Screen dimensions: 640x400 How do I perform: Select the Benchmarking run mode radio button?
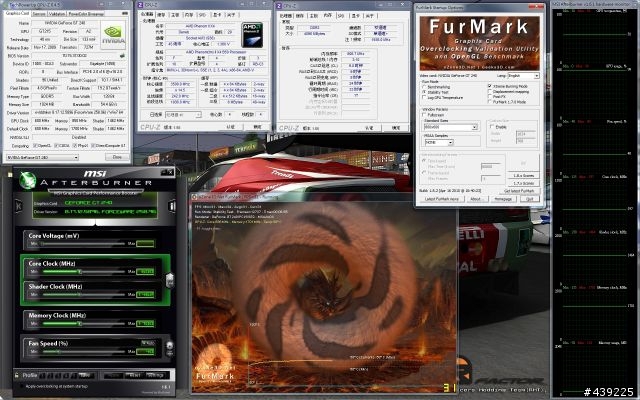pyautogui.click(x=424, y=87)
